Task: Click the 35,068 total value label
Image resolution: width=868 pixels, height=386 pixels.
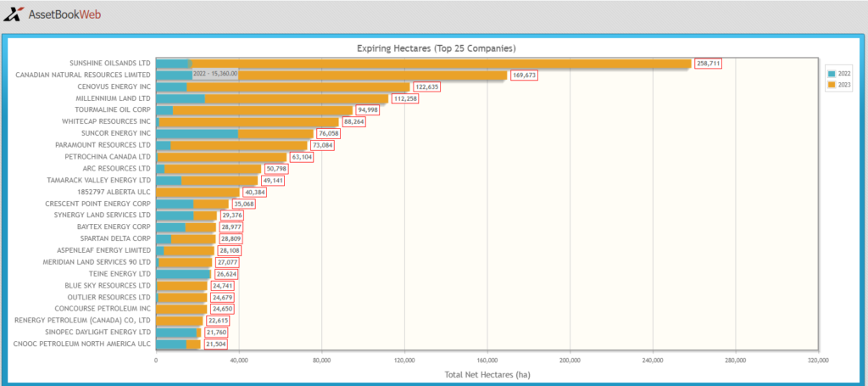Action: (243, 204)
